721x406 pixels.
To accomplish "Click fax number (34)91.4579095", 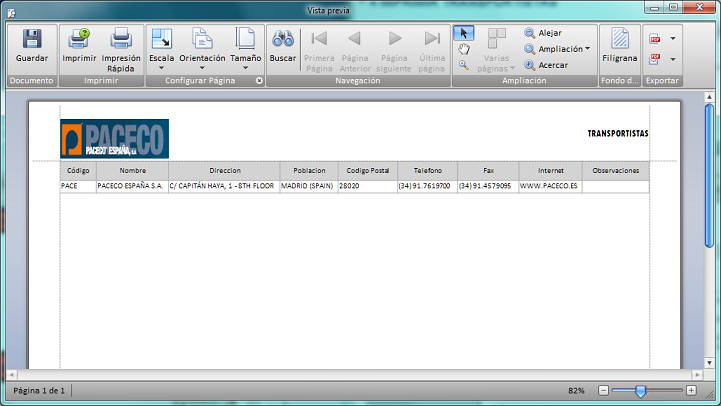I will click(x=488, y=186).
